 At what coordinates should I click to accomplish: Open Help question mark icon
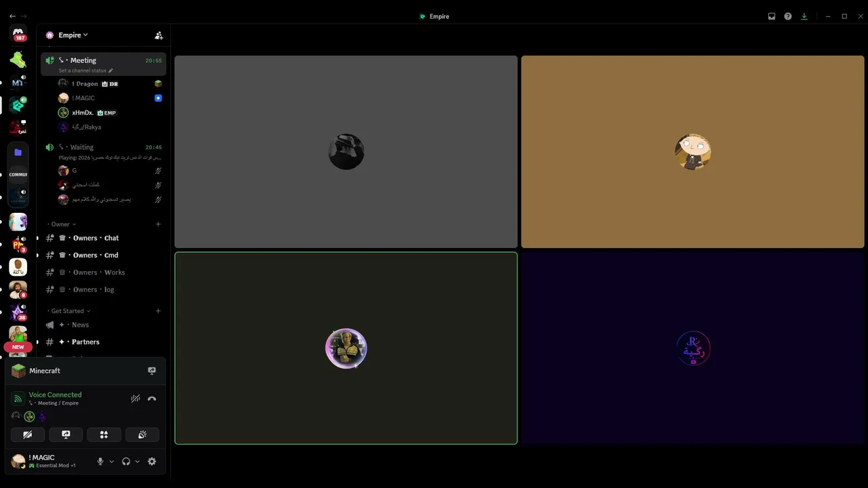click(x=788, y=16)
